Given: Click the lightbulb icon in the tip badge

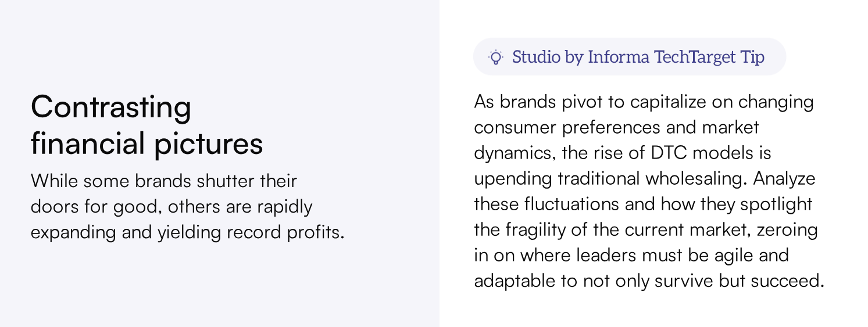Looking at the screenshot, I should [x=495, y=57].
